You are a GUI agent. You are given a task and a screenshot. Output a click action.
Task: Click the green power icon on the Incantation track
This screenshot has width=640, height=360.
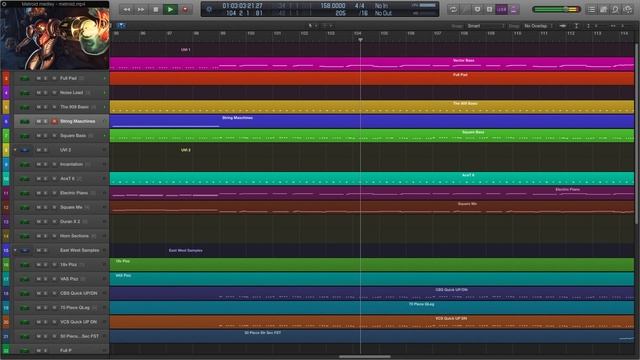click(24, 164)
